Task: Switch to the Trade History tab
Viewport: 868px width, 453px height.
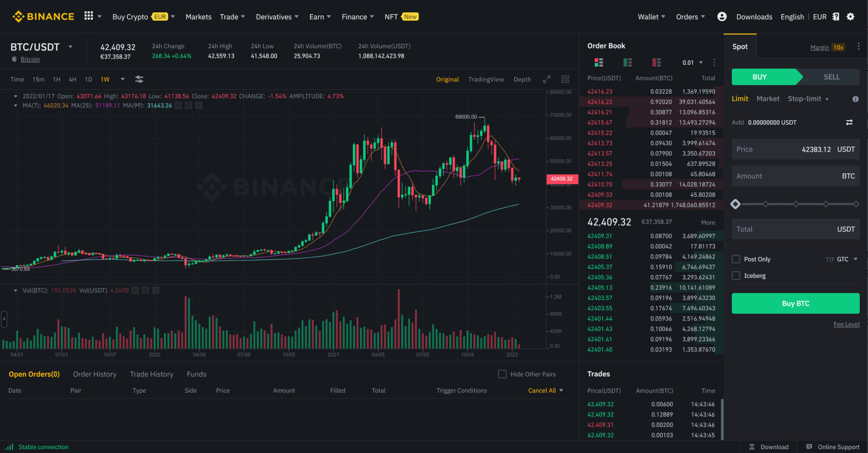Action: click(x=152, y=374)
